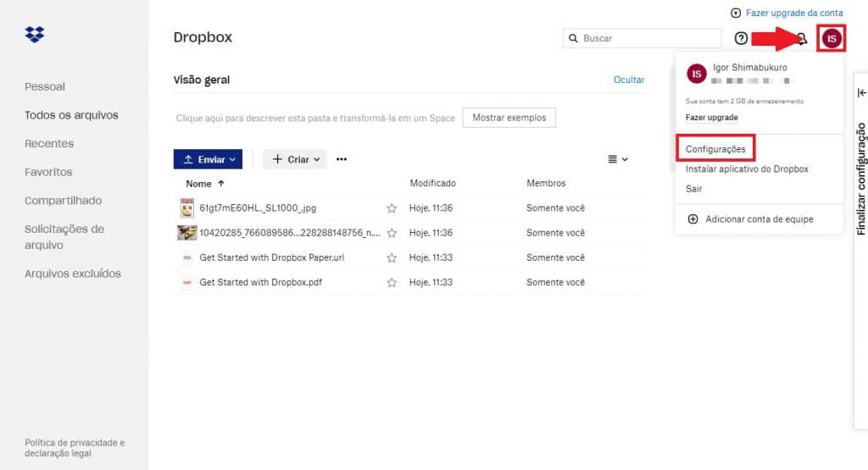The height and width of the screenshot is (470, 868).
Task: Click the upgrade arrow icon beside Fazer upgrade da conta
Action: point(736,13)
